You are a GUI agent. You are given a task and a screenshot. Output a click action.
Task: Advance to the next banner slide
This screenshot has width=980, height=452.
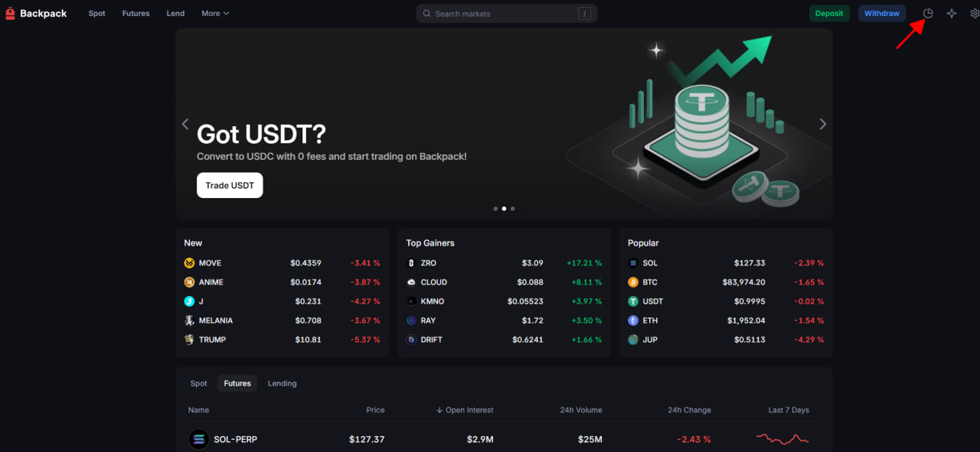coord(823,124)
